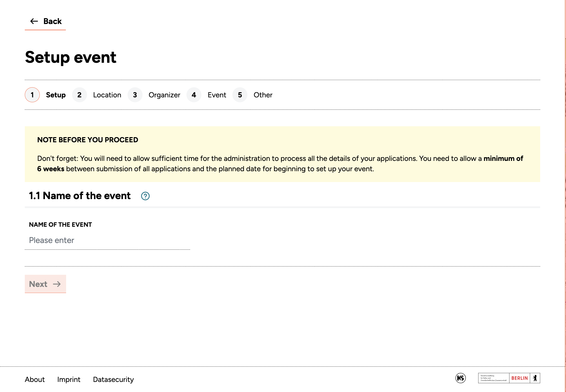Open the Datasecurity footer link
566x392 pixels.
click(x=113, y=379)
